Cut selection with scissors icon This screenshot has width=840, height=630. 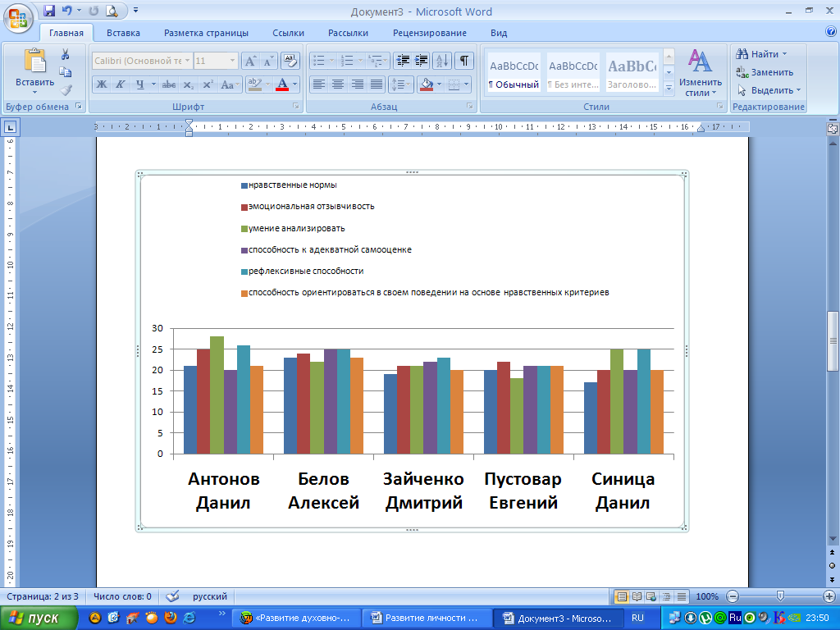pos(66,54)
